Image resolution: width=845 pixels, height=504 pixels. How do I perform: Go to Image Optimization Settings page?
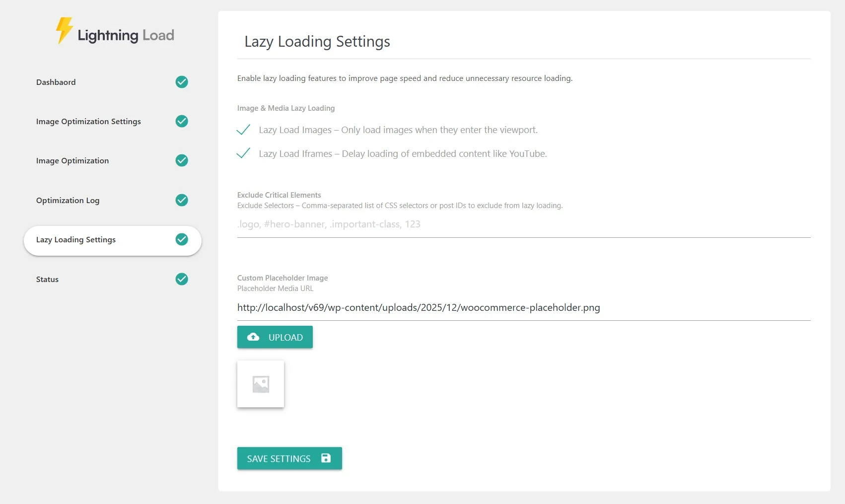pos(88,122)
